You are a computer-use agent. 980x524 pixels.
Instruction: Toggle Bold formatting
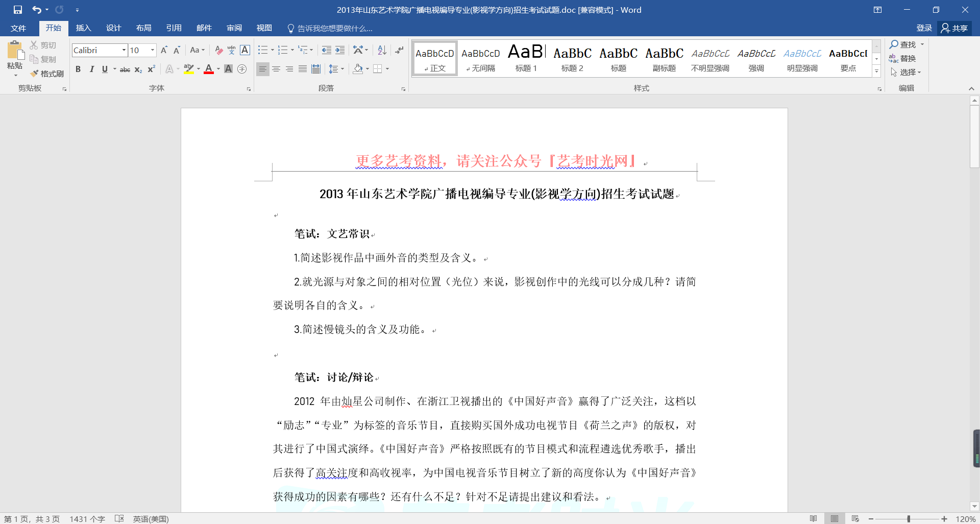(x=78, y=69)
